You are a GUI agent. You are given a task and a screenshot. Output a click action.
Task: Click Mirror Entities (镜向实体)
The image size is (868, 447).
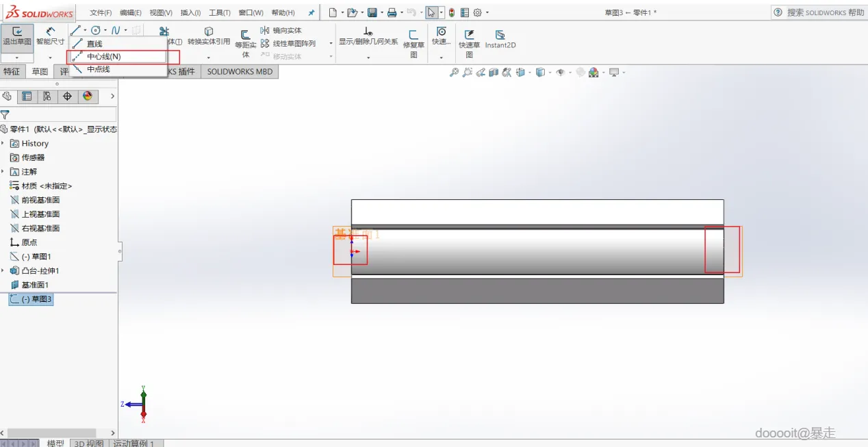(x=281, y=30)
